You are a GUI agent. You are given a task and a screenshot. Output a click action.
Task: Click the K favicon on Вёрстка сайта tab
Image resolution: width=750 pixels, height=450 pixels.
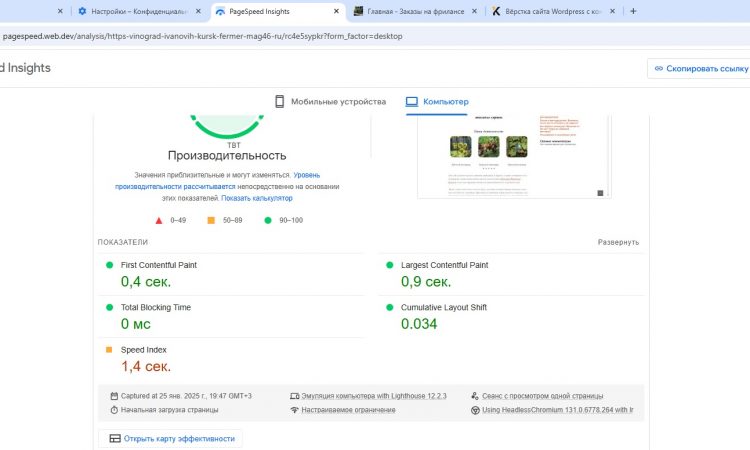pyautogui.click(x=496, y=11)
